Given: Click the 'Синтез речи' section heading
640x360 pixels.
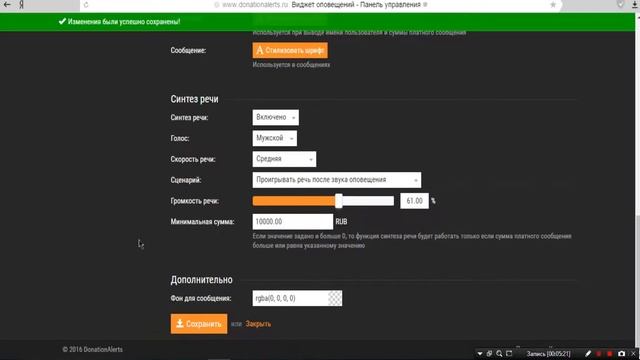Looking at the screenshot, I should (194, 99).
